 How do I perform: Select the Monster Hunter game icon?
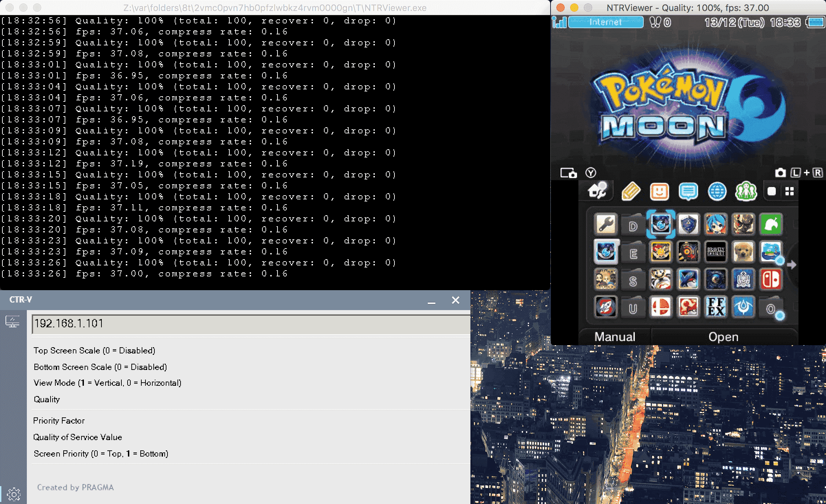tap(743, 224)
